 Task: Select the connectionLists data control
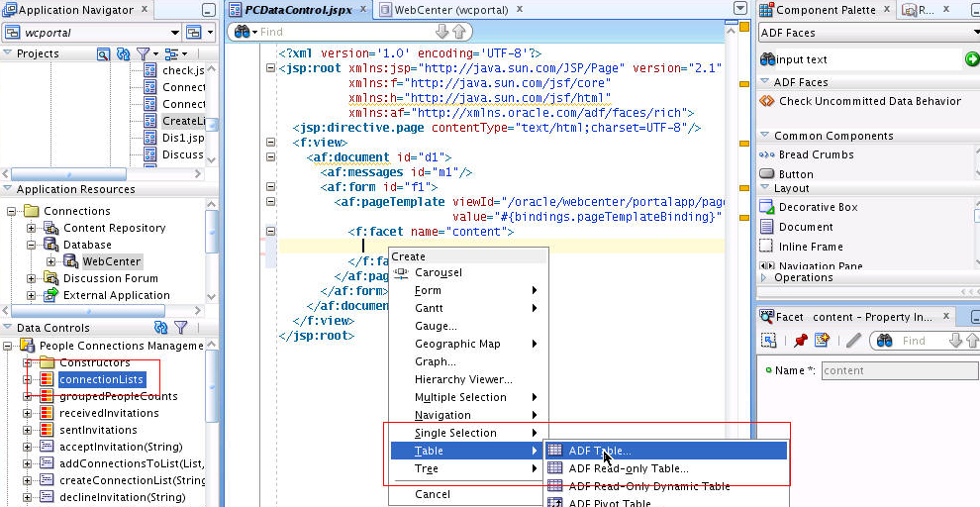click(x=101, y=379)
